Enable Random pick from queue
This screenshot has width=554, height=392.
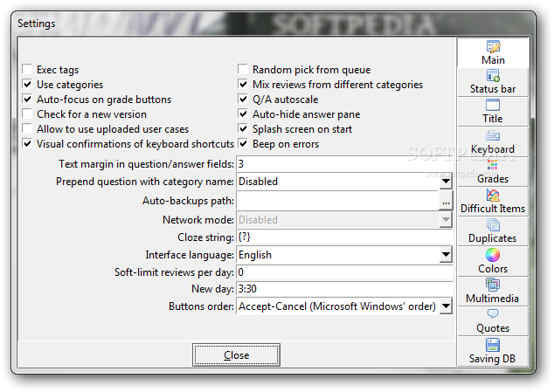[x=243, y=68]
